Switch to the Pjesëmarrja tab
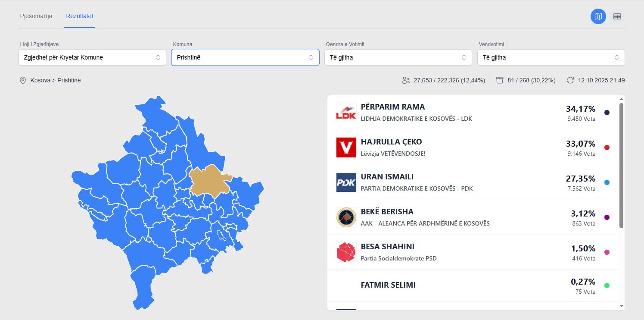This screenshot has width=644, height=320. 36,16
